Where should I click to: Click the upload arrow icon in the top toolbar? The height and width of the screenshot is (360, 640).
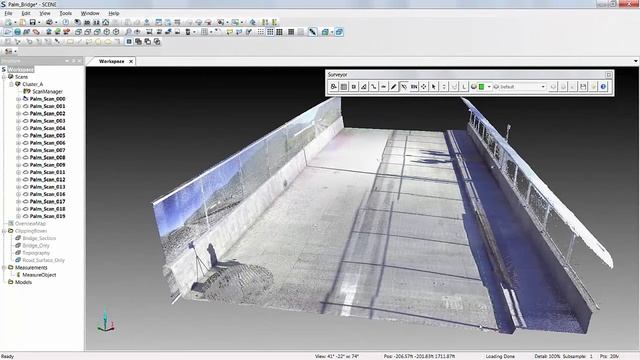pos(147,22)
